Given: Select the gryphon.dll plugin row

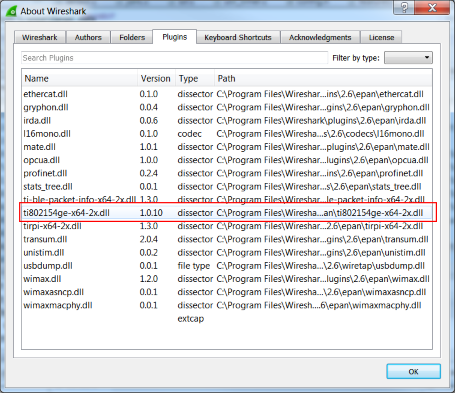Looking at the screenshot, I should click(x=227, y=107).
